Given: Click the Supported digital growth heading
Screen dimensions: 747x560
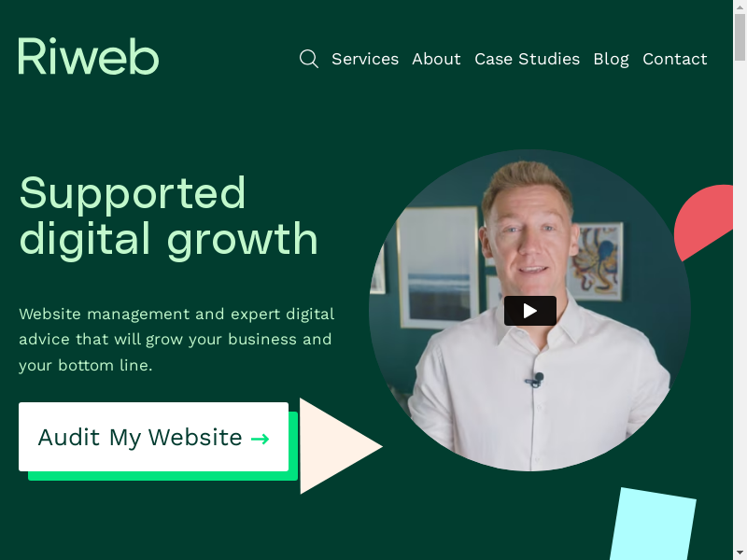Looking at the screenshot, I should (x=168, y=216).
